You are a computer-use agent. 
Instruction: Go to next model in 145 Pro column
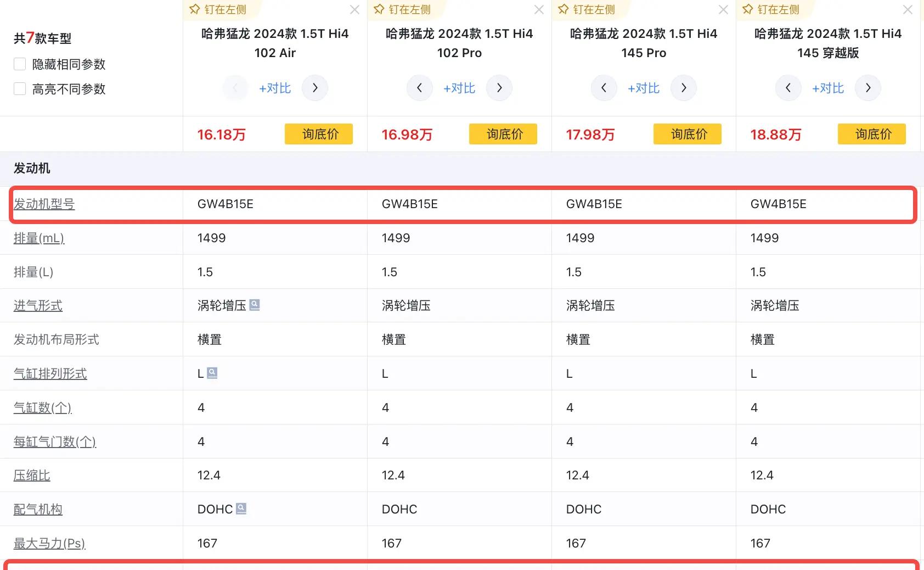(x=684, y=88)
